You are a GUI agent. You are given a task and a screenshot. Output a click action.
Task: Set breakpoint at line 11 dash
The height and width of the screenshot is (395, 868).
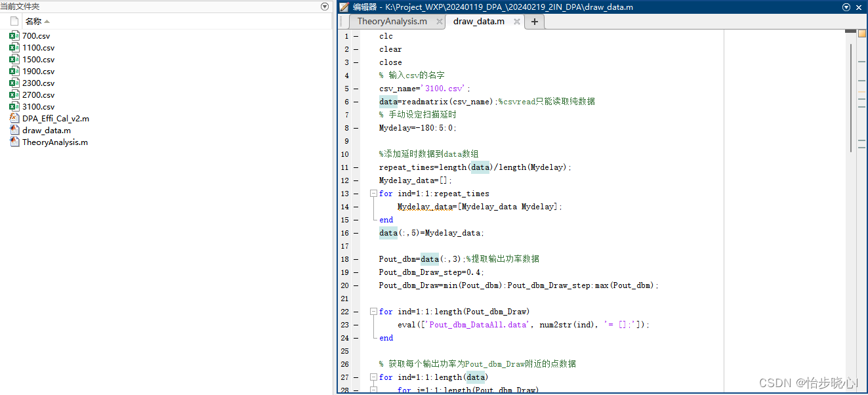coord(356,167)
